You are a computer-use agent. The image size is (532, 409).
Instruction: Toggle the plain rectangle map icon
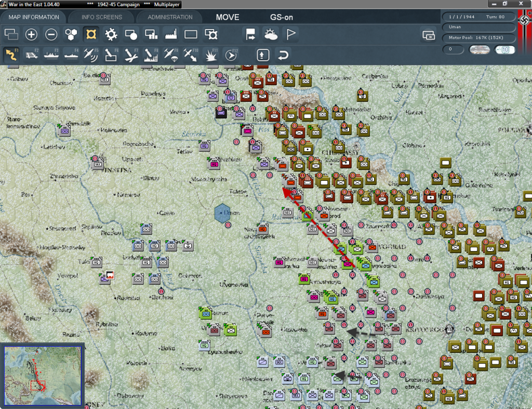191,34
